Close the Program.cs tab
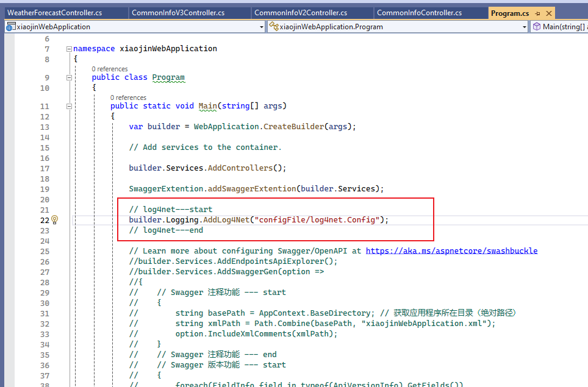This screenshot has width=588, height=387. click(548, 13)
